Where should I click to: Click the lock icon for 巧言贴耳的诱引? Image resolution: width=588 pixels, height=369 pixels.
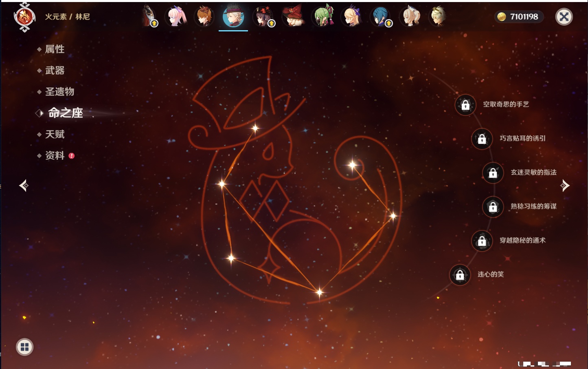point(482,139)
